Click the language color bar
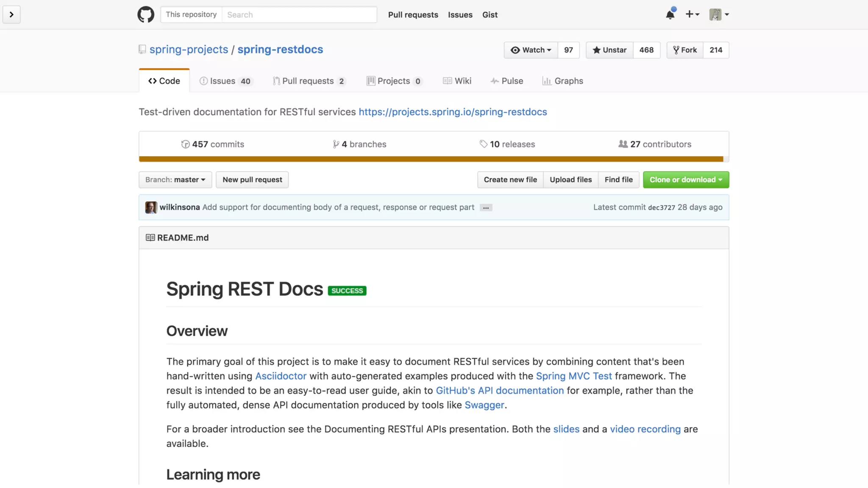The height and width of the screenshot is (488, 868). (431, 159)
